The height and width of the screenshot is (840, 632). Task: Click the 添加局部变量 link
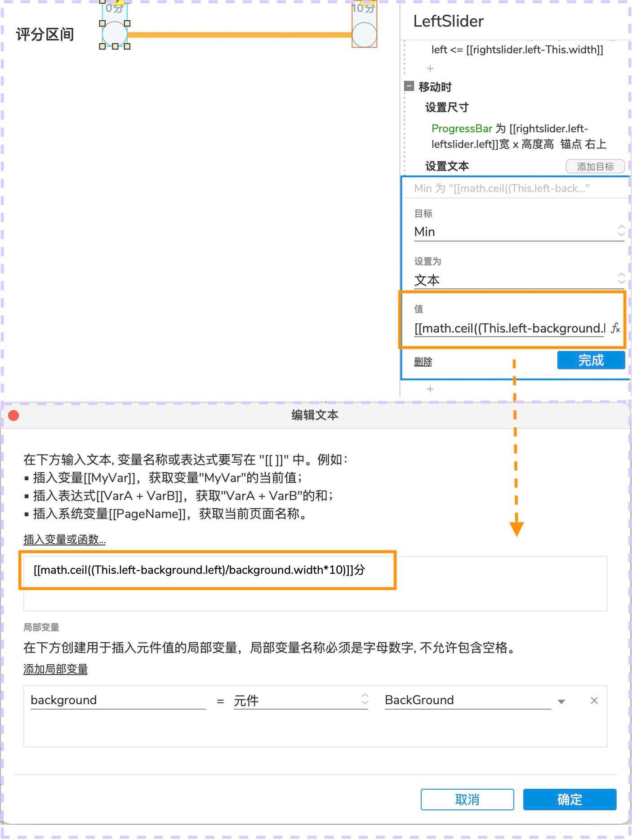55,669
